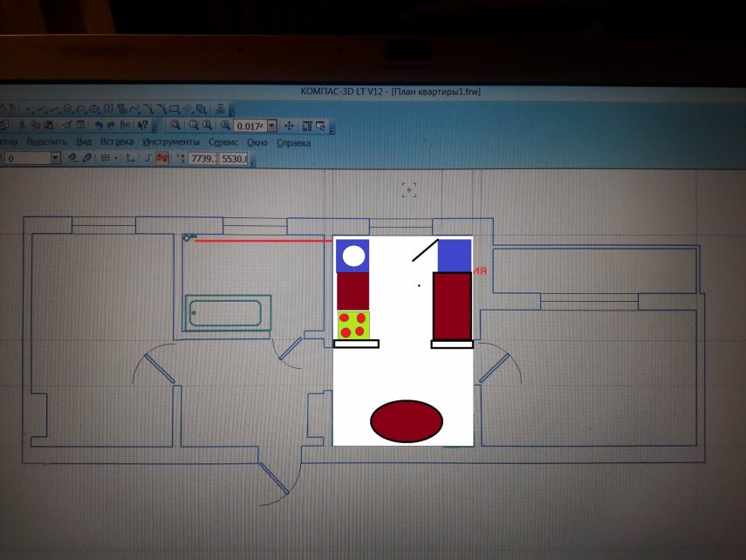Open the Справка menu
The height and width of the screenshot is (560, 746).
pos(293,142)
